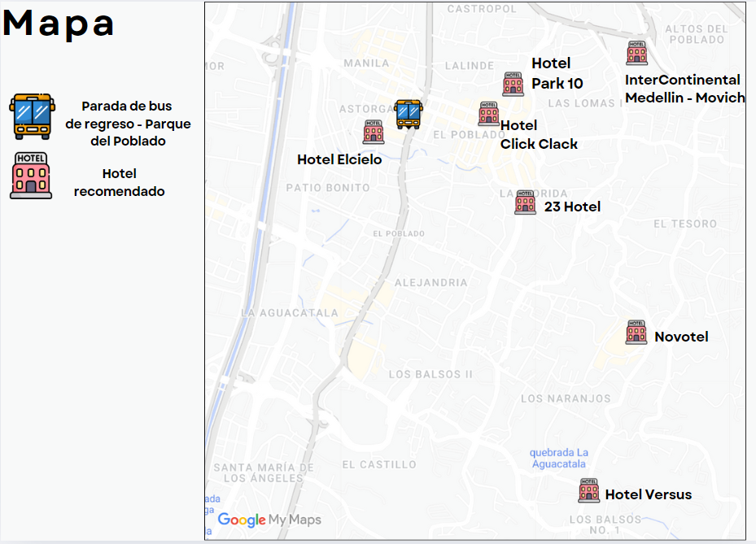Viewport: 756px width, 544px height.
Task: Click the CASTROPOL neighborhood name
Action: [482, 9]
